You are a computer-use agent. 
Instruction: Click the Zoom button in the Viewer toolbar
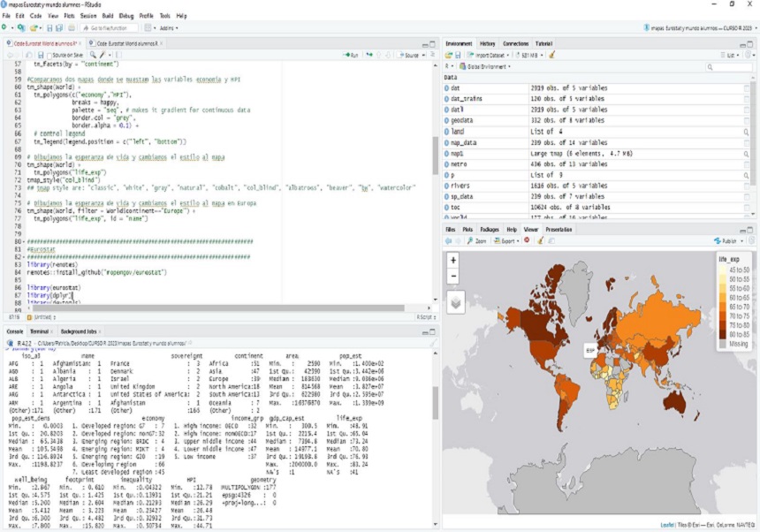478,240
